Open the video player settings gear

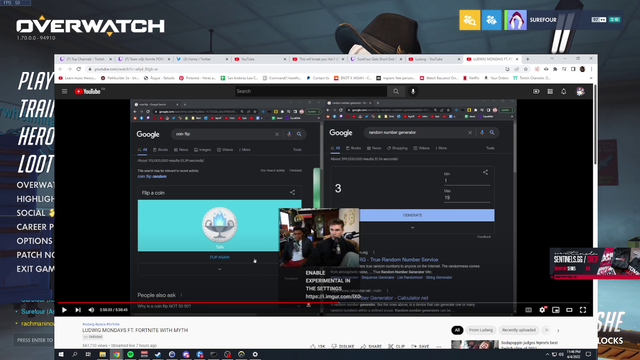click(x=542, y=310)
